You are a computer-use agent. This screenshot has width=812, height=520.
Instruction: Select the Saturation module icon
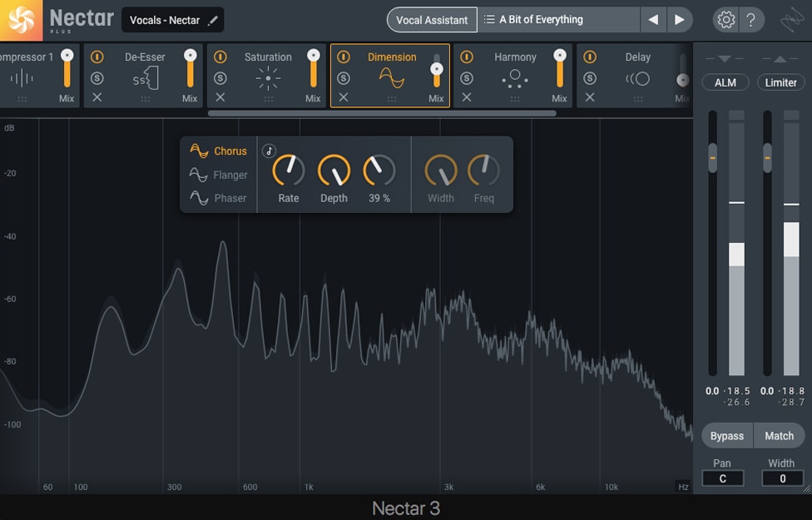click(x=268, y=79)
